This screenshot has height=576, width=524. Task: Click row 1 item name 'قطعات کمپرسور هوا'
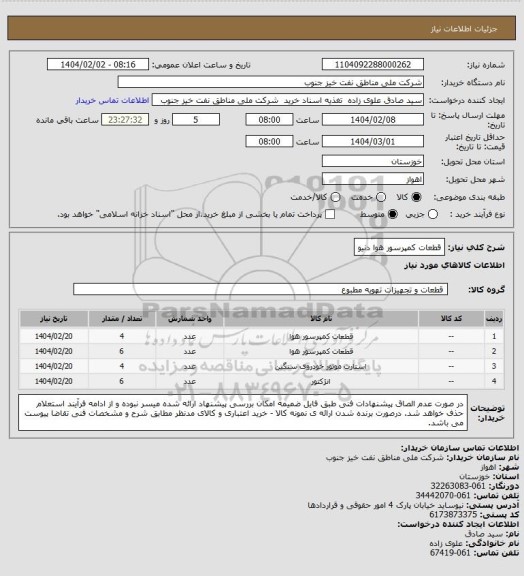pyautogui.click(x=321, y=336)
